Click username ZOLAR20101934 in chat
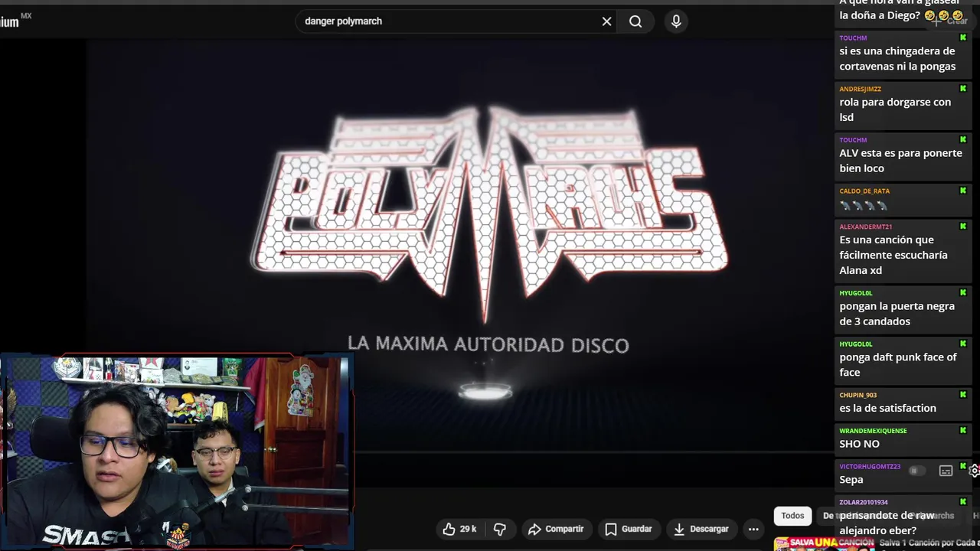980x551 pixels. pos(864,502)
